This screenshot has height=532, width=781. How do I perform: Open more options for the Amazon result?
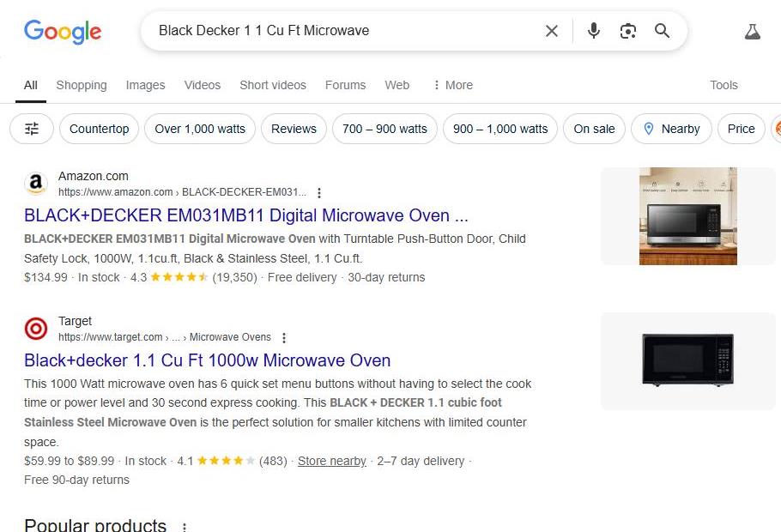click(x=319, y=193)
